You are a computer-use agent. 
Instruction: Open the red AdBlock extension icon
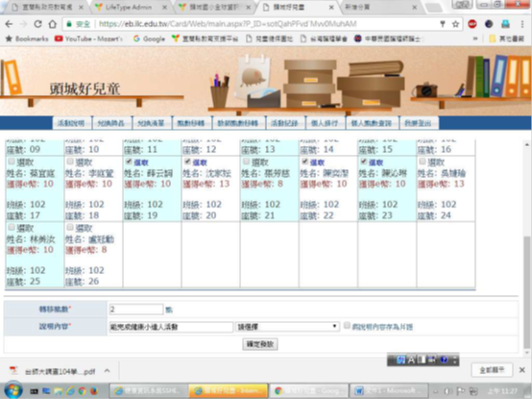coord(472,24)
